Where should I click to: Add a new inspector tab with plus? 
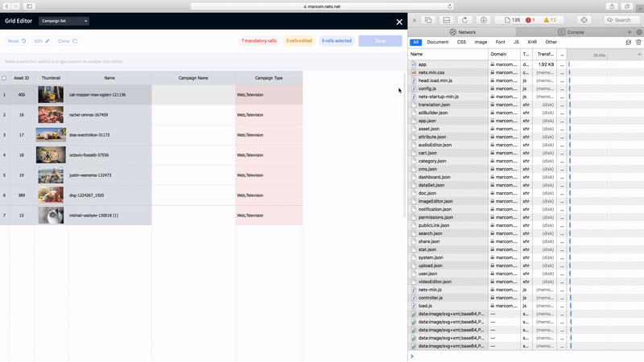point(629,32)
